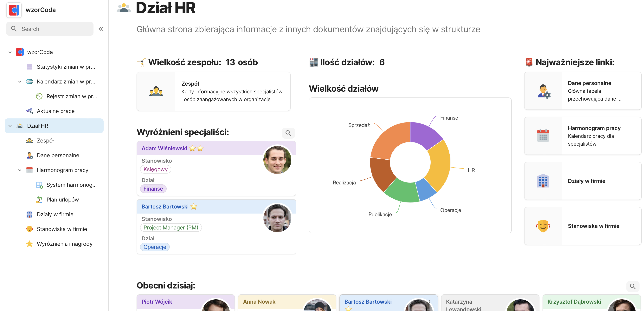644x311 pixels.
Task: Open the Rejestr zmian clock page
Action: pos(72,96)
